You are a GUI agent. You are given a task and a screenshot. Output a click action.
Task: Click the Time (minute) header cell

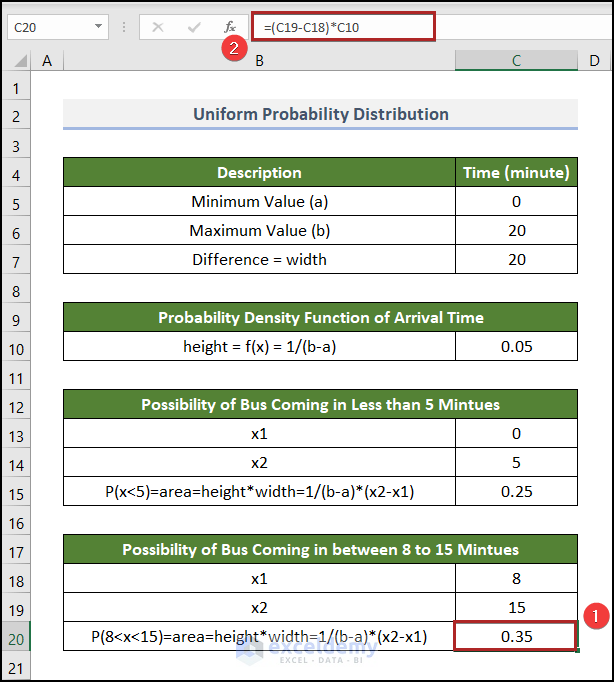516,173
